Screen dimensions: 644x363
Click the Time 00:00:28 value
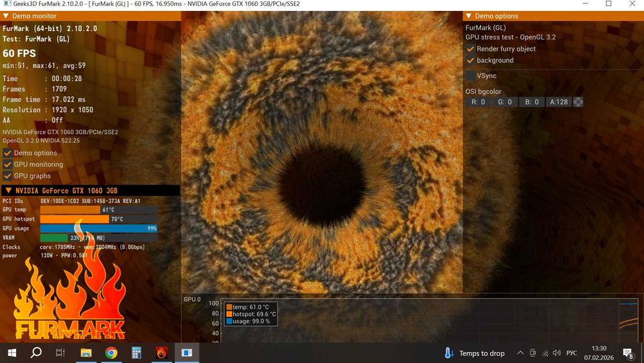67,79
